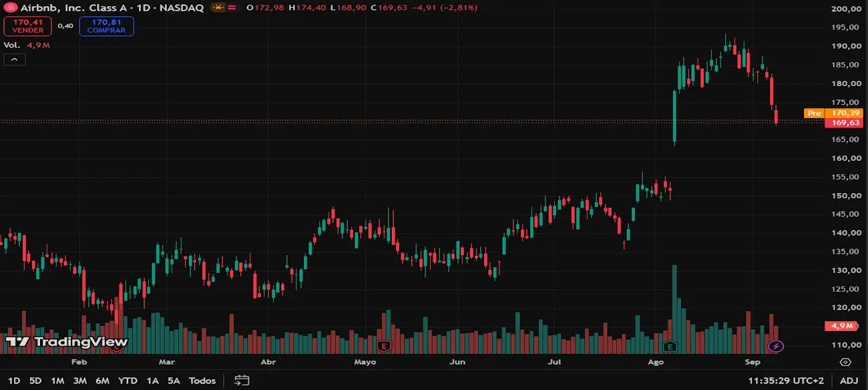
Task: Select the YTD time range
Action: point(128,381)
